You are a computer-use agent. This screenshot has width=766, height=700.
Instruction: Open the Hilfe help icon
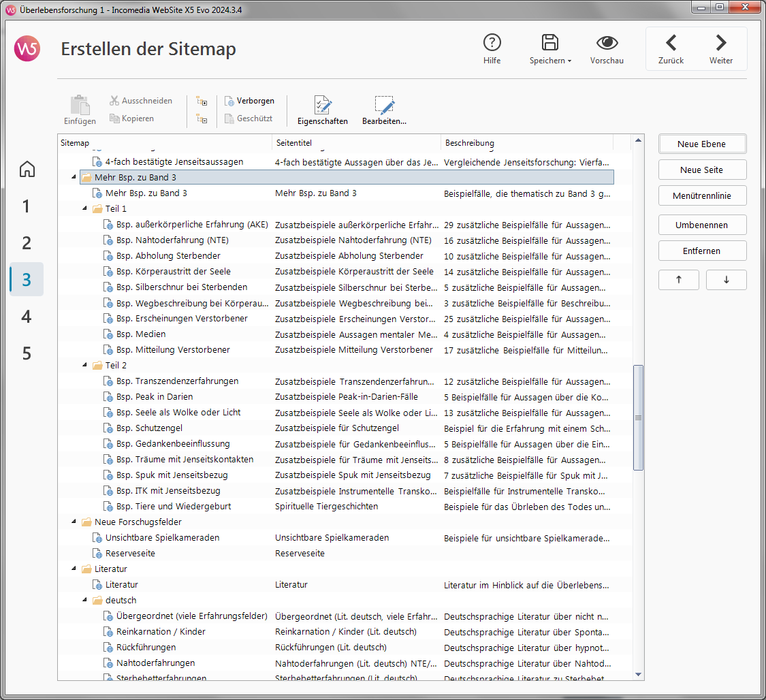coord(492,43)
